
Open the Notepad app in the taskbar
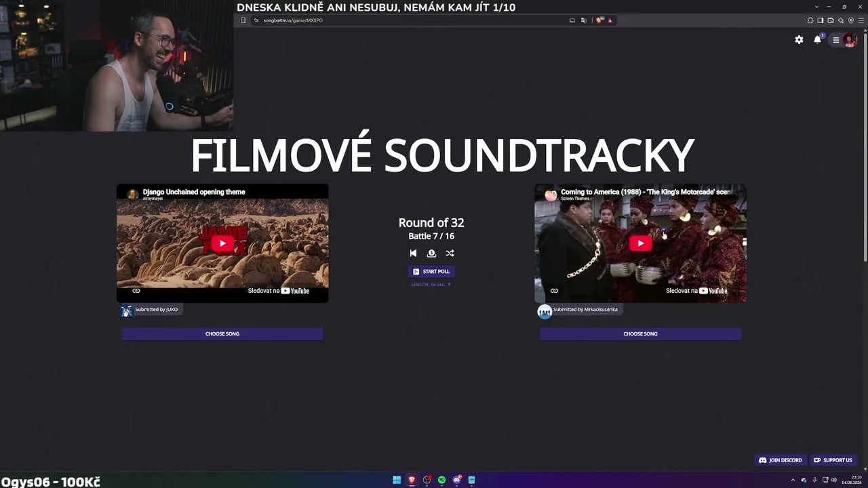click(471, 480)
